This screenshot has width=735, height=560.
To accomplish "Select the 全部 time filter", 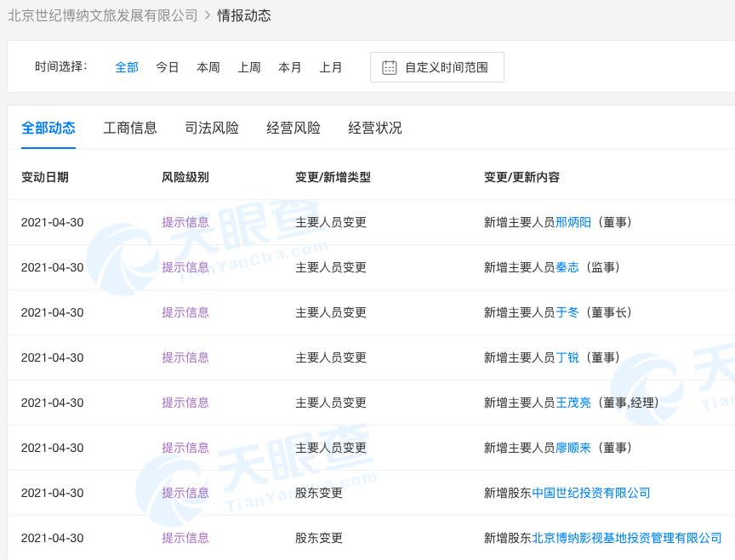I will coord(127,67).
